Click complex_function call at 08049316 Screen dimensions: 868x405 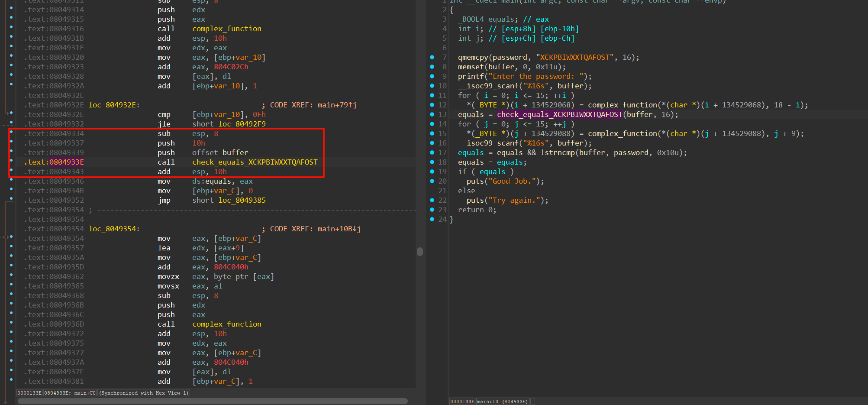[x=227, y=29]
